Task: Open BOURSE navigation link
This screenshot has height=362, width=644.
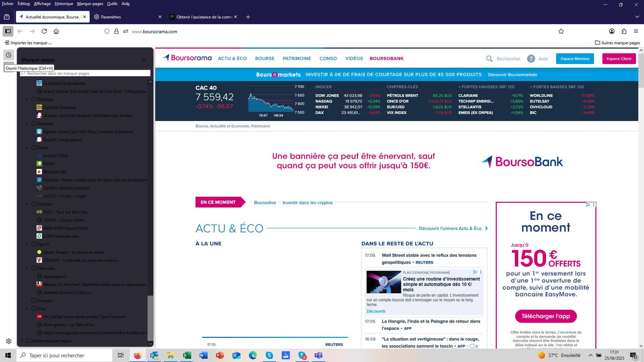Action: 265,58
